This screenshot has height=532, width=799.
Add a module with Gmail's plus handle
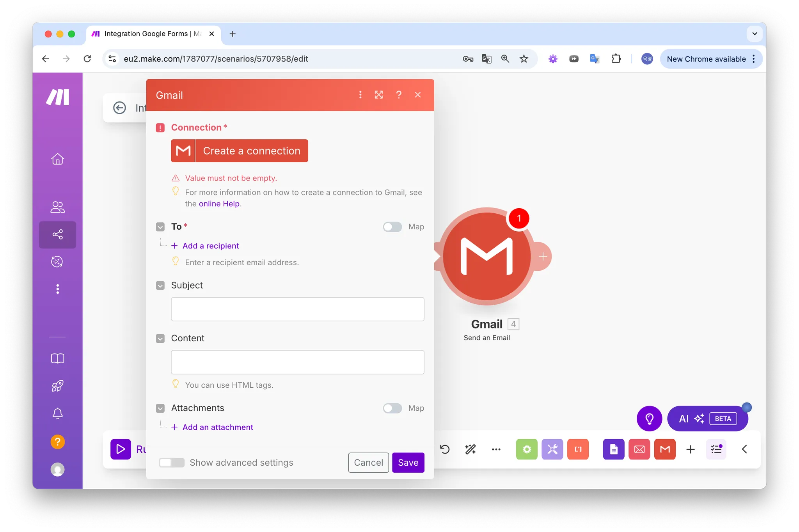pyautogui.click(x=543, y=256)
